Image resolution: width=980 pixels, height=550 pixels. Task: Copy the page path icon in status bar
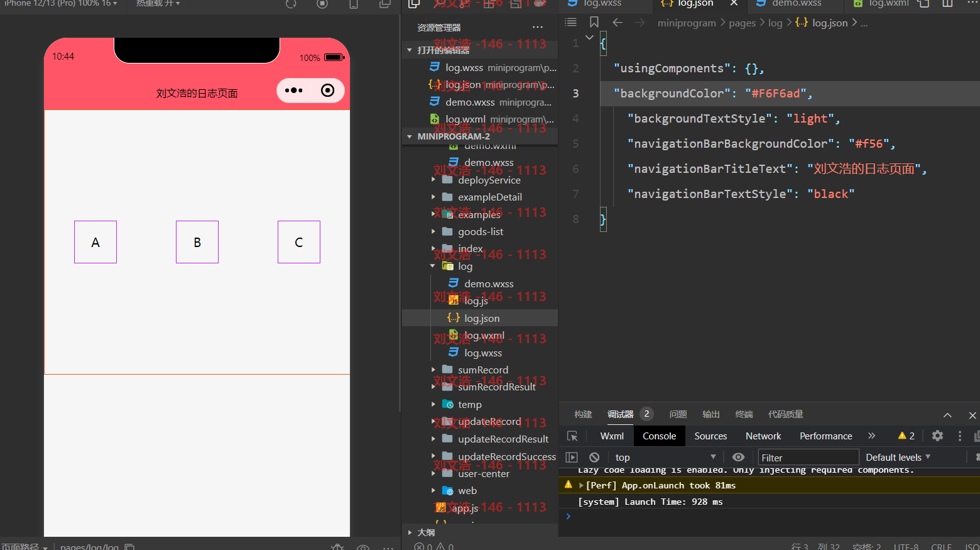129,546
